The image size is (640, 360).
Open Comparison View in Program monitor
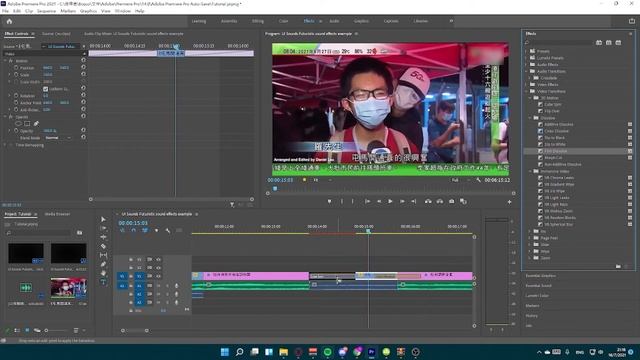[x=463, y=201]
